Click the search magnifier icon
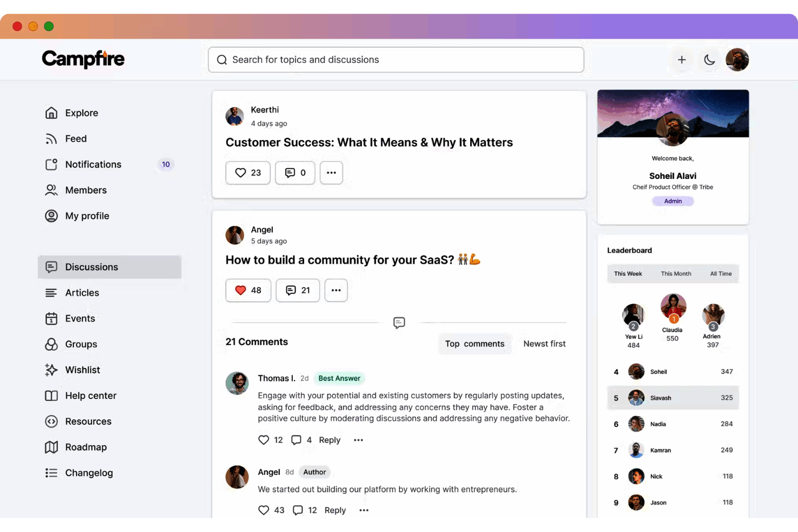The image size is (798, 532). coord(222,60)
